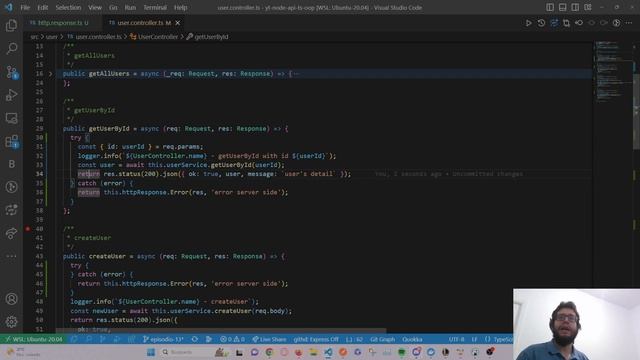
Task: Open src breadcrumb dropdown
Action: pos(34,37)
